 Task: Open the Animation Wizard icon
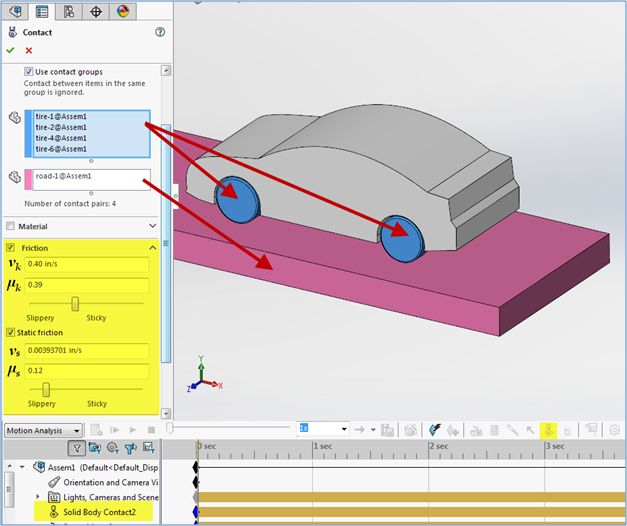tap(411, 430)
